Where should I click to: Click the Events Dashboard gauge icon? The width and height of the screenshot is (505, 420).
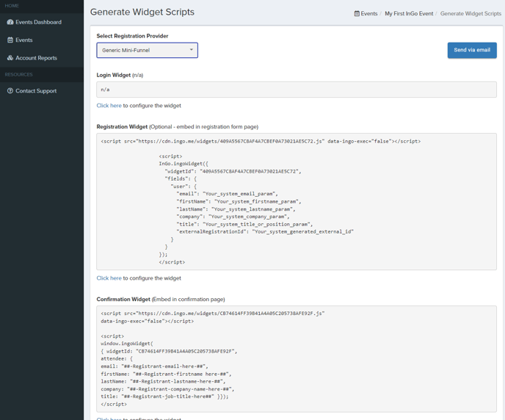10,22
